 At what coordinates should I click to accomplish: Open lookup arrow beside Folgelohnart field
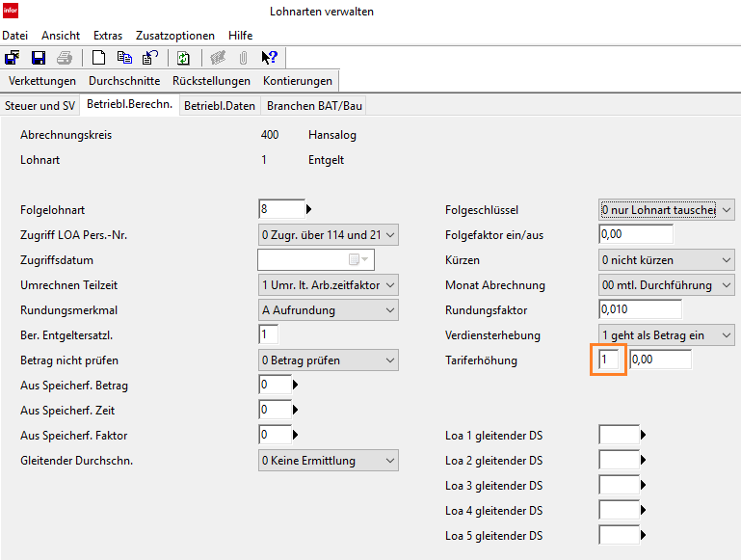(x=308, y=209)
